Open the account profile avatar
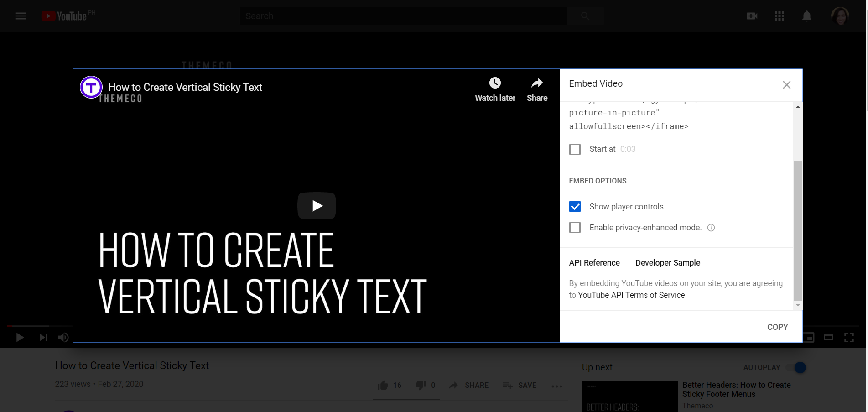 click(x=840, y=16)
